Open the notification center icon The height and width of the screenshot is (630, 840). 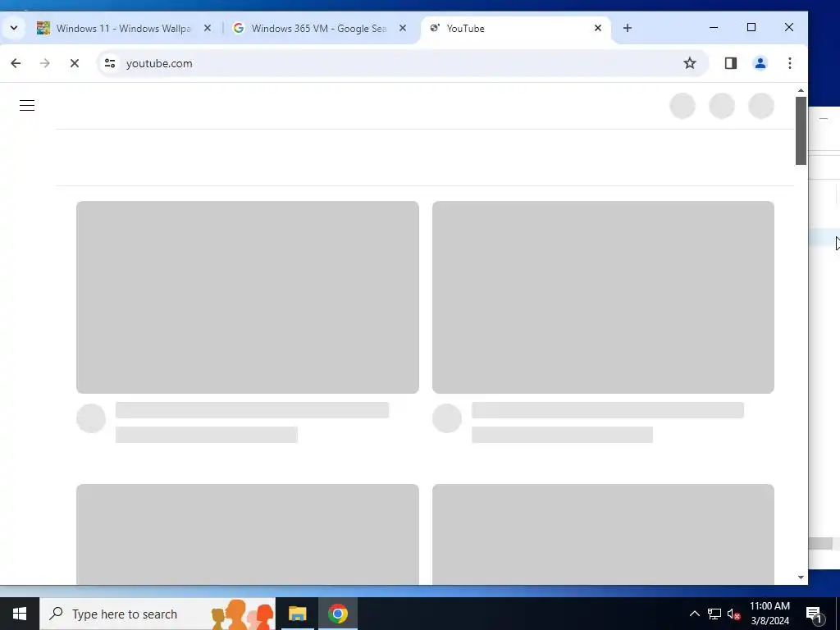[814, 614]
